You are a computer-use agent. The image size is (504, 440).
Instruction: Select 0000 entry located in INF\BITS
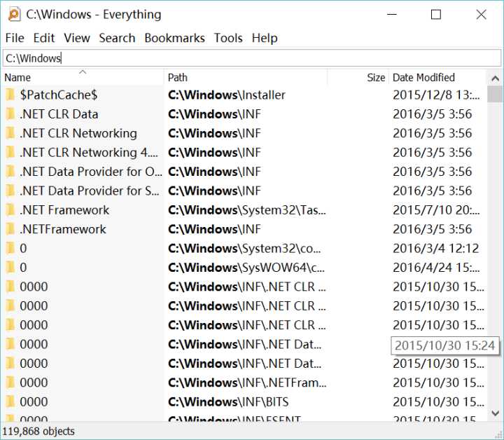click(34, 401)
